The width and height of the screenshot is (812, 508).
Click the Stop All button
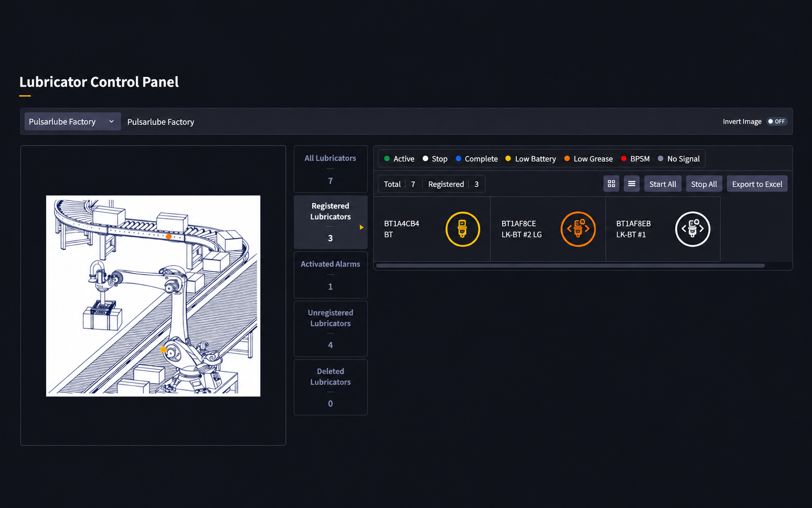point(704,184)
